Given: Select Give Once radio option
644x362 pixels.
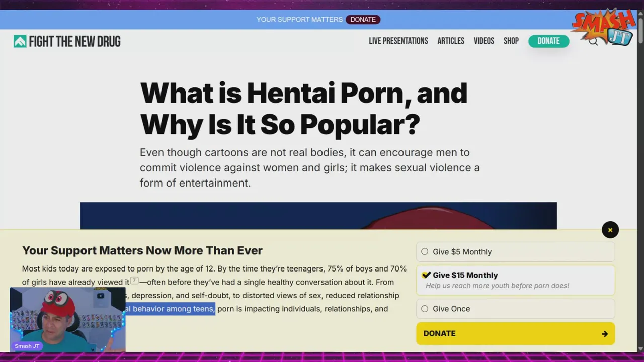Looking at the screenshot, I should 425,309.
